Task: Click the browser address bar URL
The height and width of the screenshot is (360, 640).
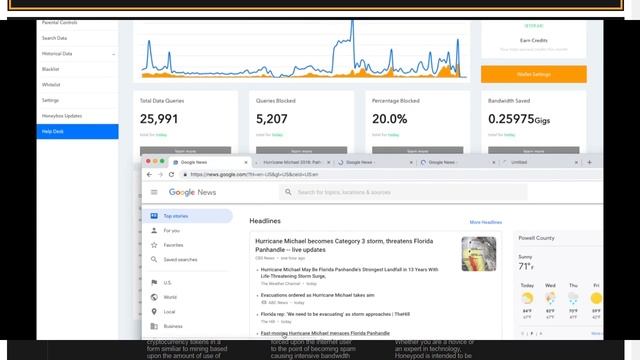Action: pos(254,174)
